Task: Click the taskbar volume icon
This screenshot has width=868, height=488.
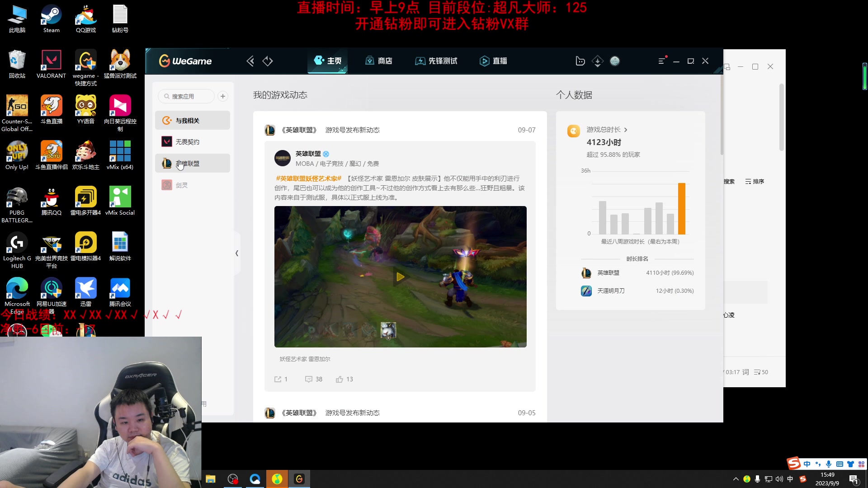Action: pos(779,479)
